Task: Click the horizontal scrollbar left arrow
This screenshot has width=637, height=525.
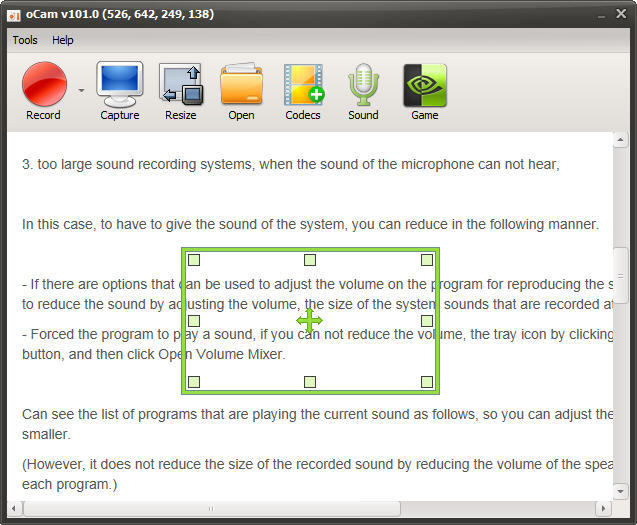Action: 15,508
